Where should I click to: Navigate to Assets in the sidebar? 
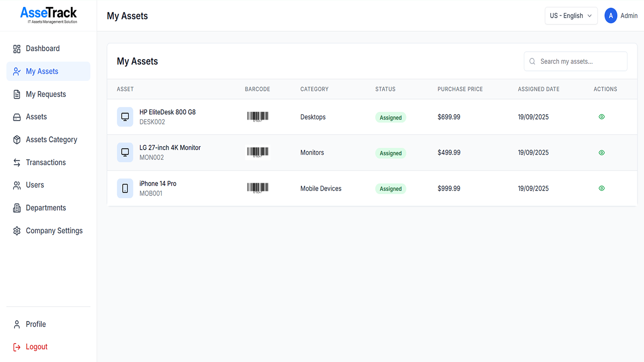pyautogui.click(x=36, y=117)
